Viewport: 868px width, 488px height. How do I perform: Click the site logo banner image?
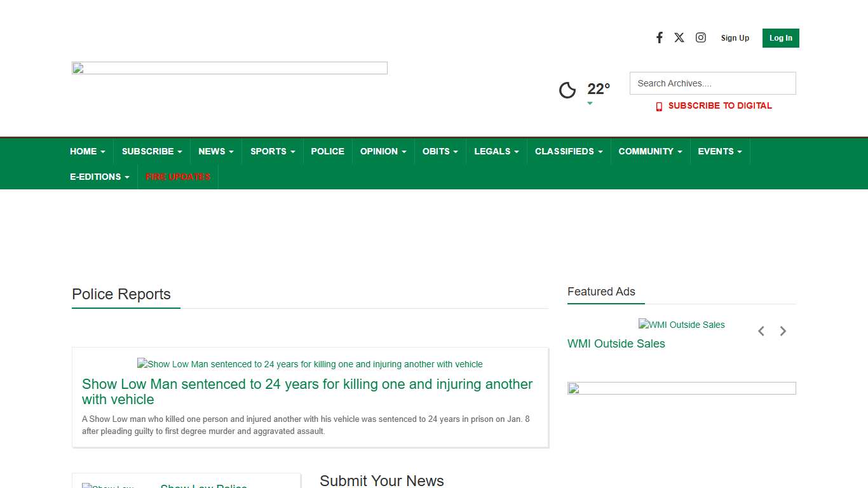(x=229, y=68)
